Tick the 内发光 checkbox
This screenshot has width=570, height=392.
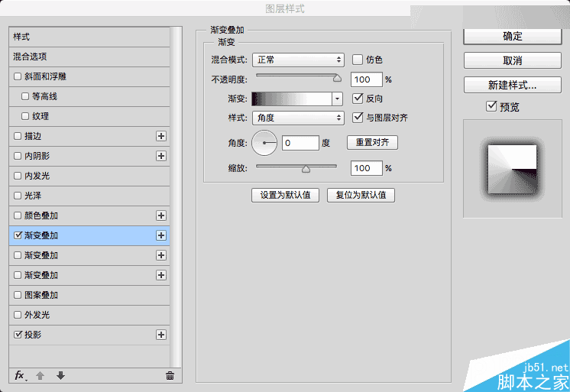[x=18, y=176]
